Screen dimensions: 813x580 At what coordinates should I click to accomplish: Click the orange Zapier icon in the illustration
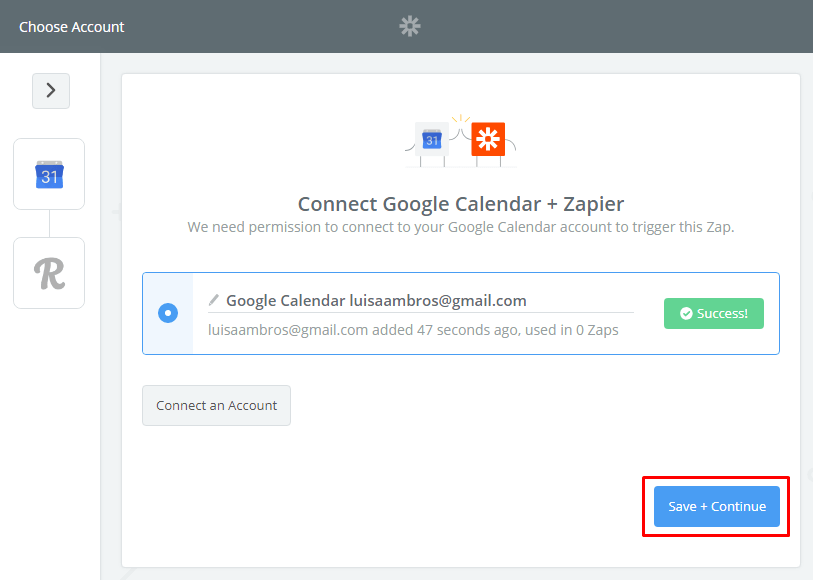(x=488, y=139)
